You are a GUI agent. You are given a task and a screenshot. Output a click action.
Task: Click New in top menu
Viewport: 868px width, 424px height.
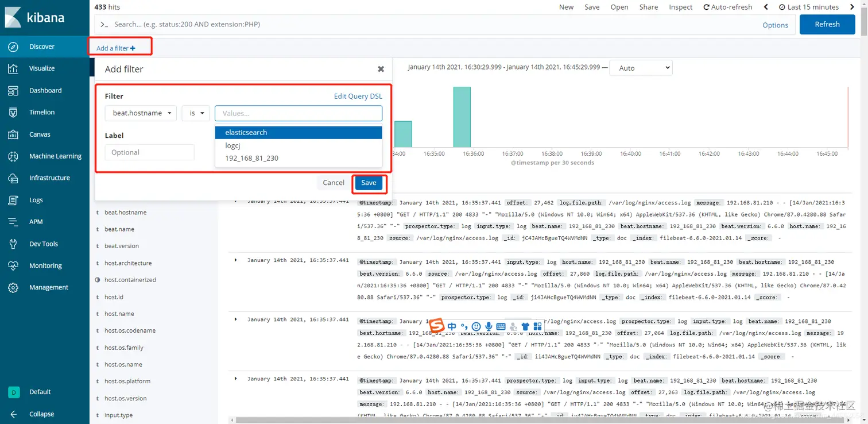click(566, 7)
